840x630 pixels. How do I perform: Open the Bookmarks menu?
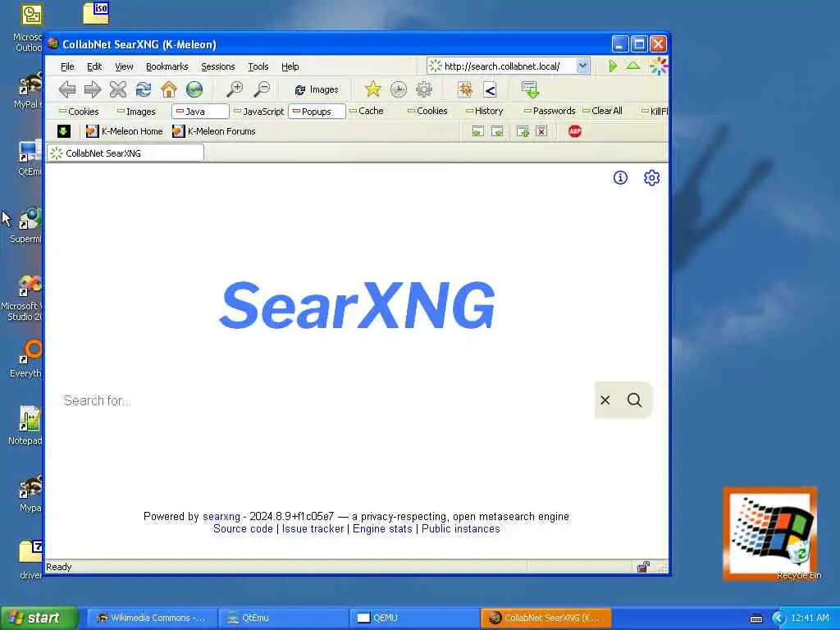click(167, 66)
